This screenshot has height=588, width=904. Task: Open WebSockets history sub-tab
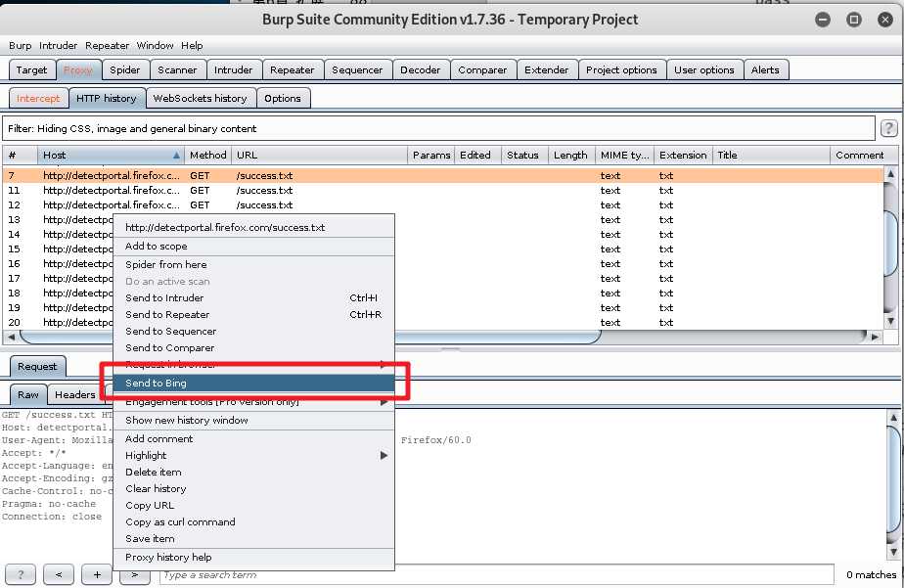point(200,98)
